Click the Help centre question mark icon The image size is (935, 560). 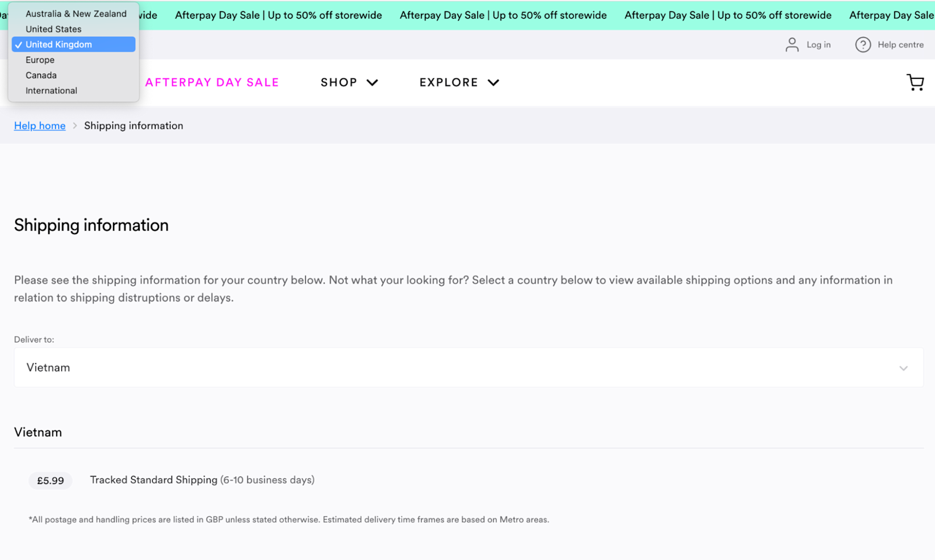point(863,45)
